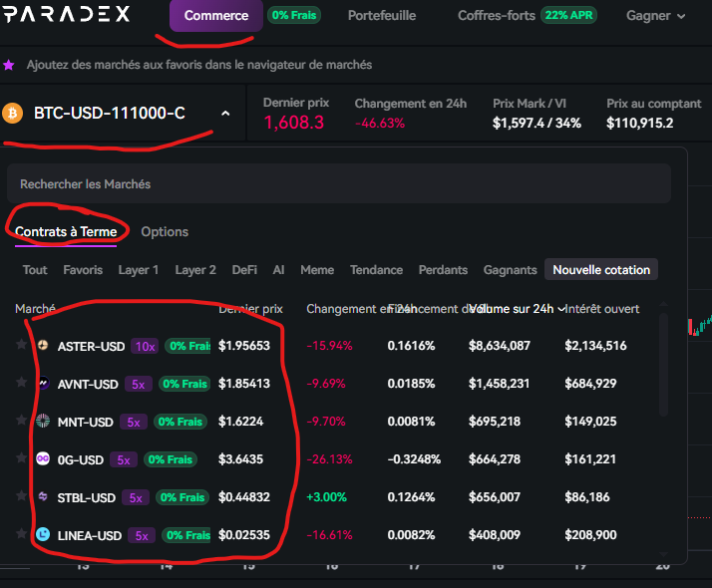The image size is (712, 588).
Task: Click the 0G-USD volume $664,278
Action: (x=495, y=459)
